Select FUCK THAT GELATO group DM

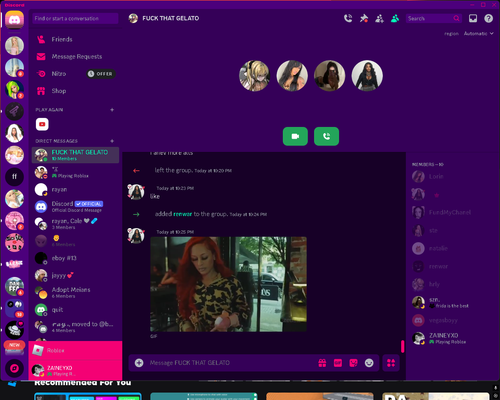(75, 155)
